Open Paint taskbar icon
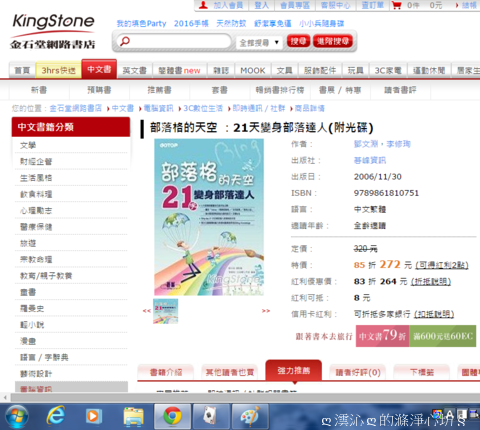Image resolution: width=480 pixels, height=430 pixels. (x=250, y=416)
